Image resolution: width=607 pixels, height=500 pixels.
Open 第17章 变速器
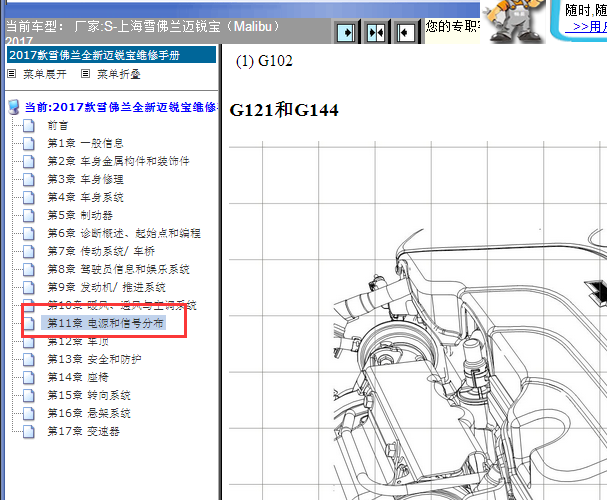[83, 431]
